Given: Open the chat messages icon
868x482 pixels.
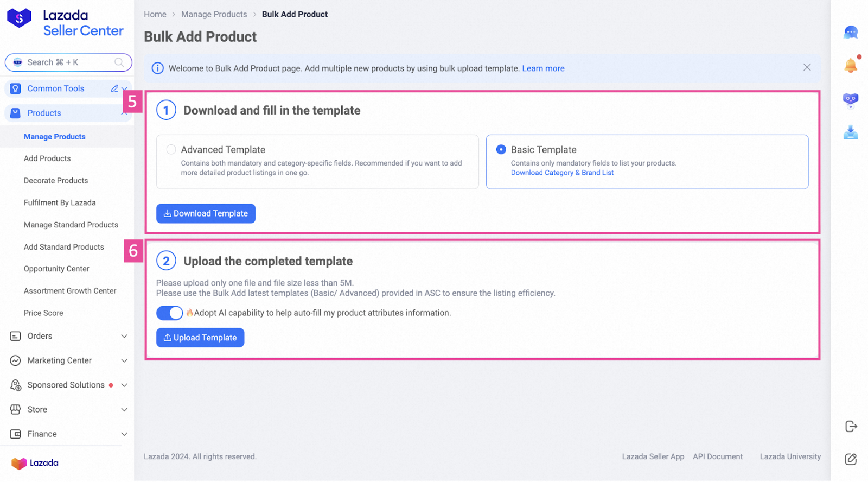Looking at the screenshot, I should click(x=851, y=33).
